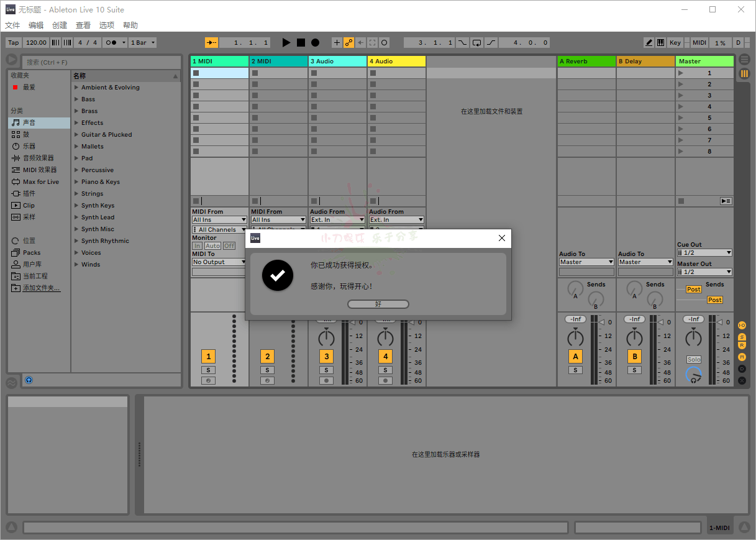Image resolution: width=756 pixels, height=540 pixels.
Task: Click the 好 button in the dialog
Action: coord(378,303)
